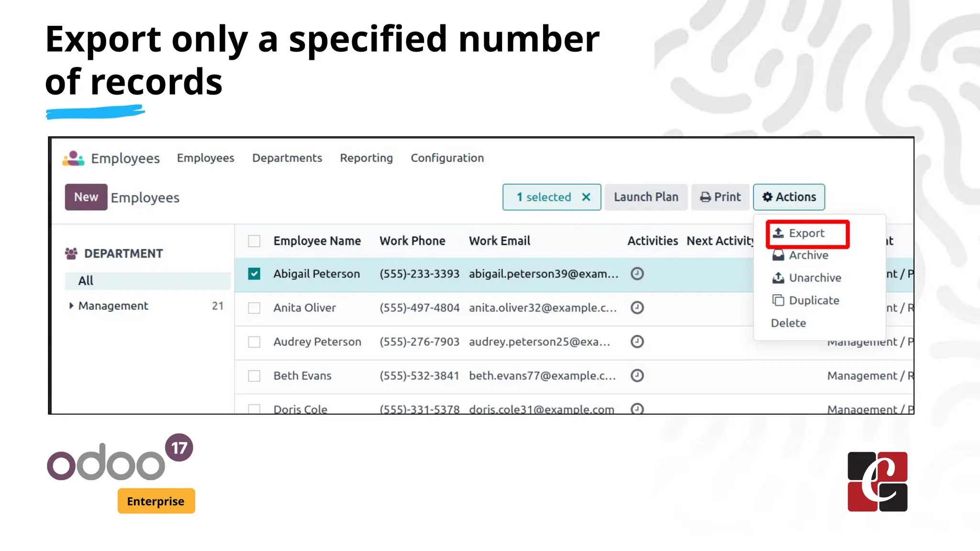
Task: Click the Activities column header
Action: (x=653, y=241)
